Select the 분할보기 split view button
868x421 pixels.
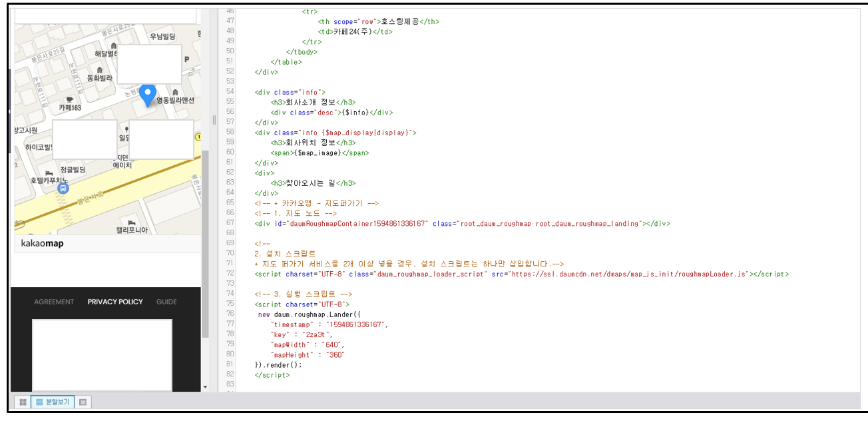tap(53, 402)
